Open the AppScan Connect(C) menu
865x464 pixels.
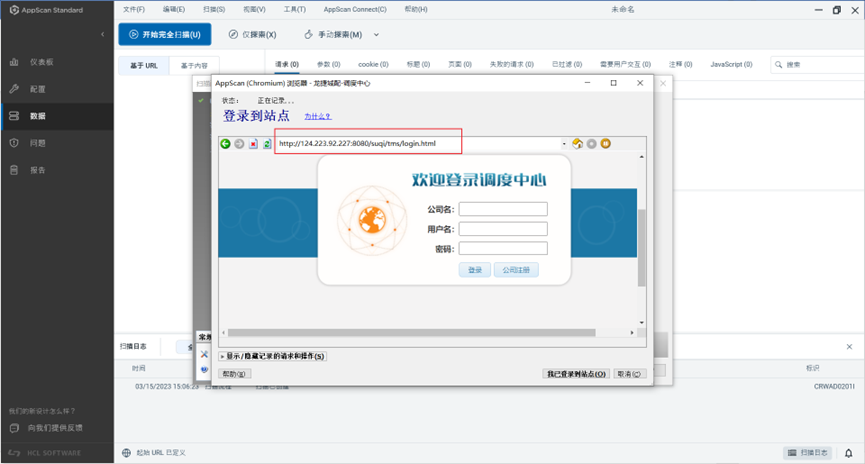click(355, 9)
